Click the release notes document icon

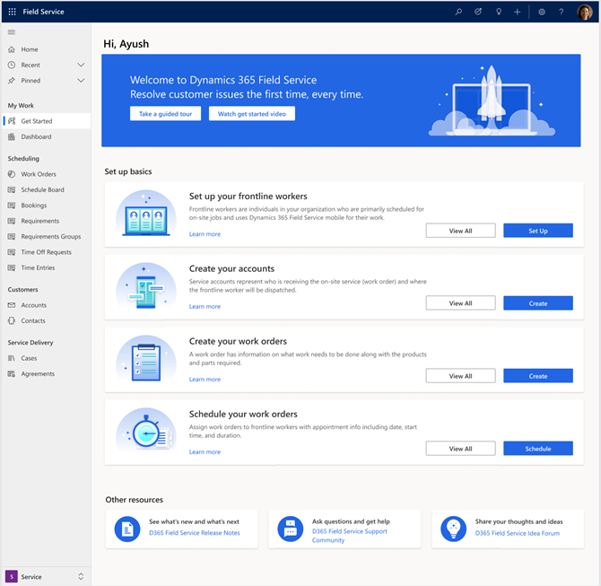[127, 529]
